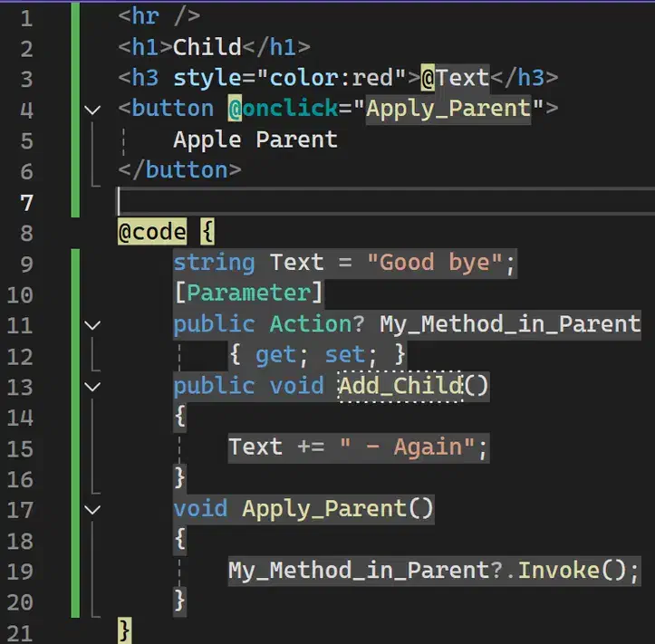Image resolution: width=655 pixels, height=644 pixels.
Task: Collapse the My_Method_in_Parent property fold chevron
Action: (92, 324)
